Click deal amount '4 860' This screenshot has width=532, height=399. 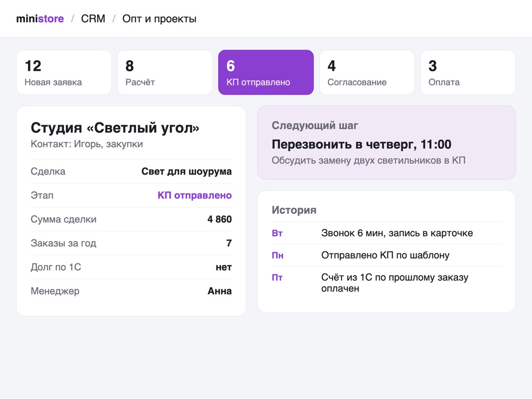tap(220, 219)
